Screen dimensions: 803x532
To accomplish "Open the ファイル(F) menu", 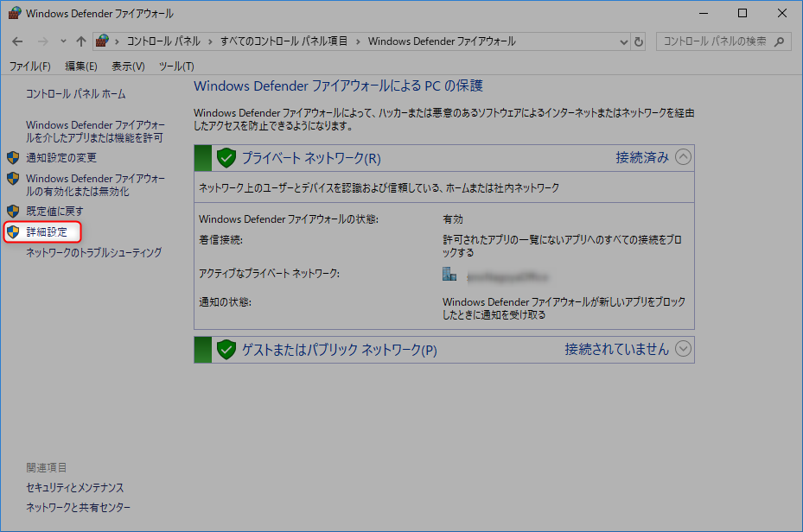I will coord(29,66).
